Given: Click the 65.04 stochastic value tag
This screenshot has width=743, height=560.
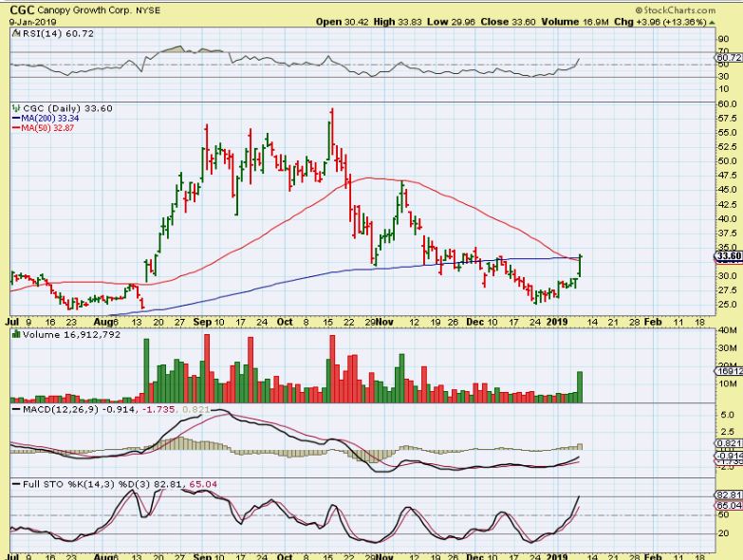Looking at the screenshot, I should click(x=729, y=506).
